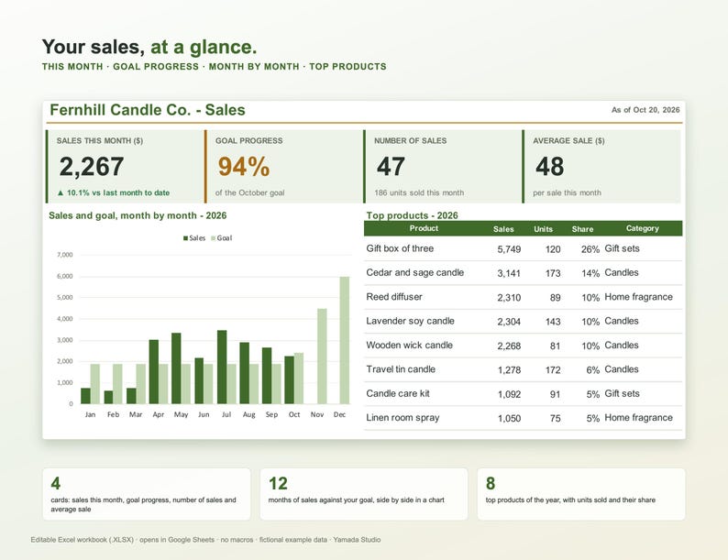The image size is (728, 560).
Task: Select the December goal bar
Action: (x=345, y=340)
